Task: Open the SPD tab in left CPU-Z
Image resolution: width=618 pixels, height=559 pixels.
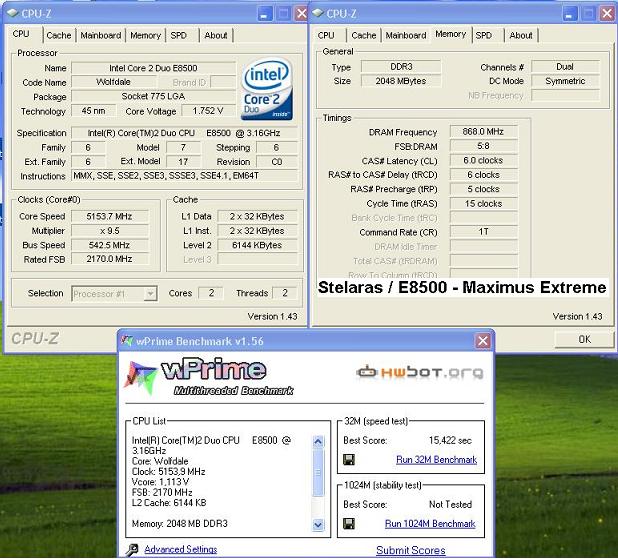Action: tap(179, 35)
